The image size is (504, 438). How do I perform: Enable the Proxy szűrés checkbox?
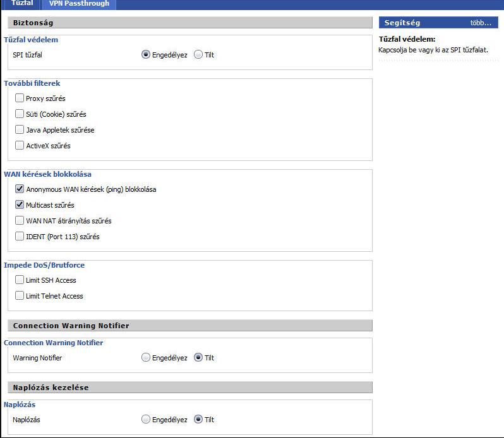click(x=20, y=98)
